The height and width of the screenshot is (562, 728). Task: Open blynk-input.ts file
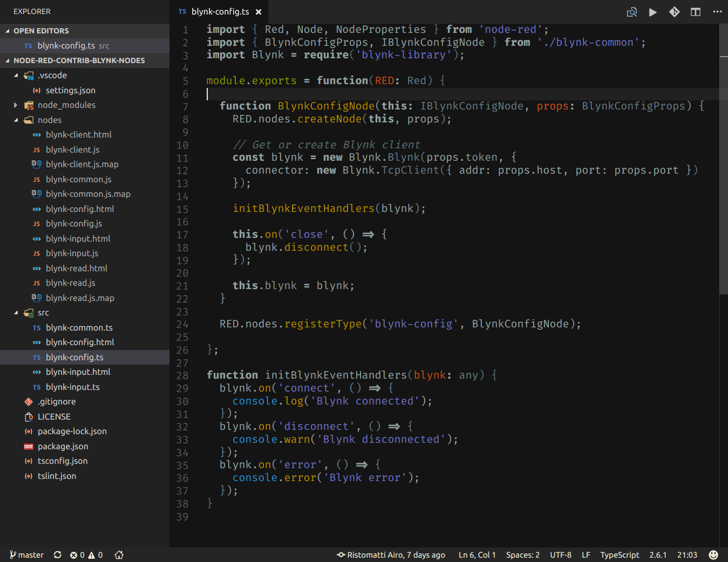point(85,387)
